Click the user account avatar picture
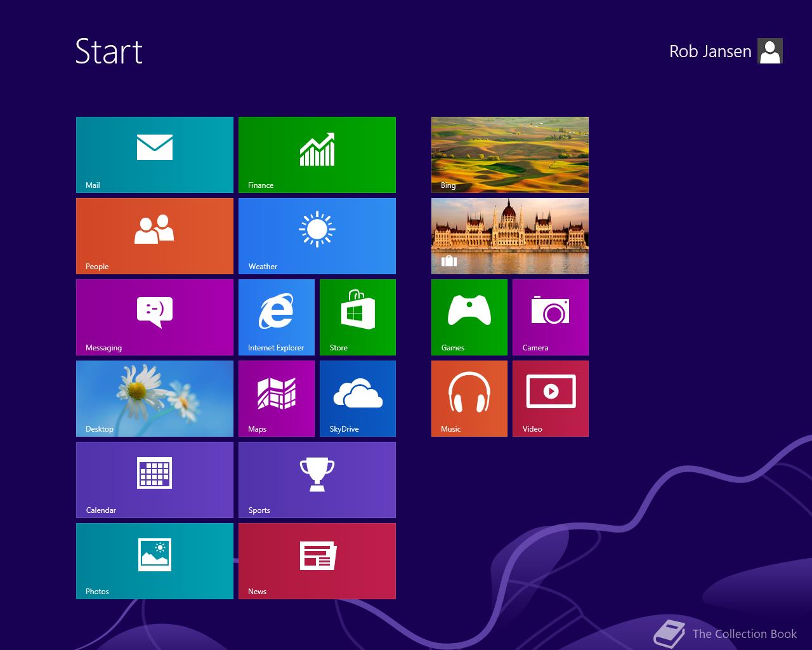Viewport: 812px width, 650px height. 770,51
